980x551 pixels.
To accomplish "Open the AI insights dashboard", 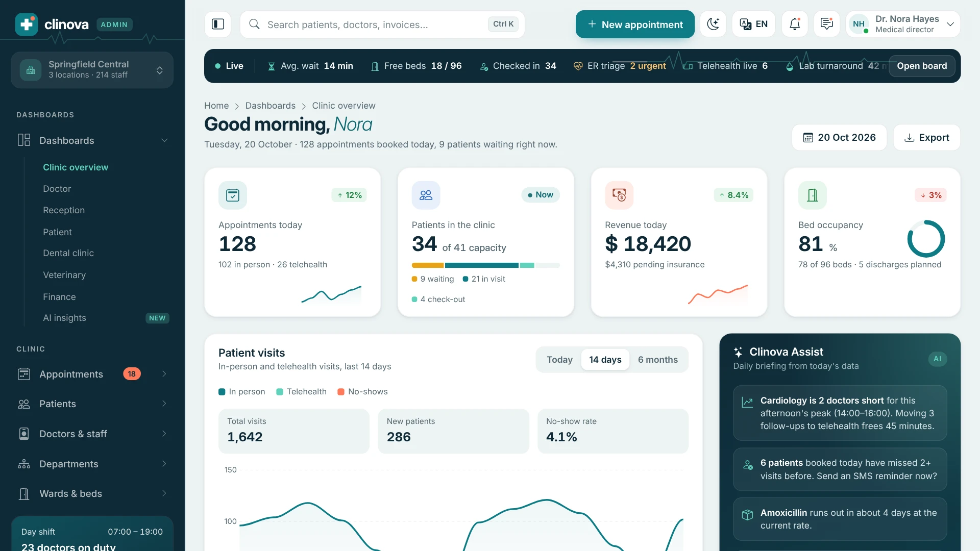I will (x=64, y=318).
